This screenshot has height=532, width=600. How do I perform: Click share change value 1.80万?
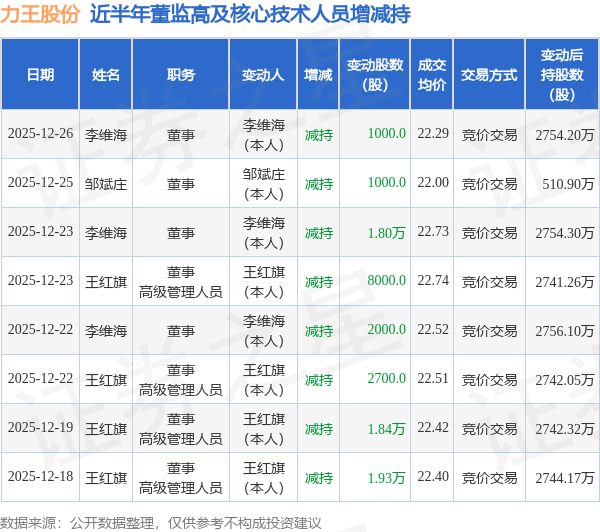[386, 233]
